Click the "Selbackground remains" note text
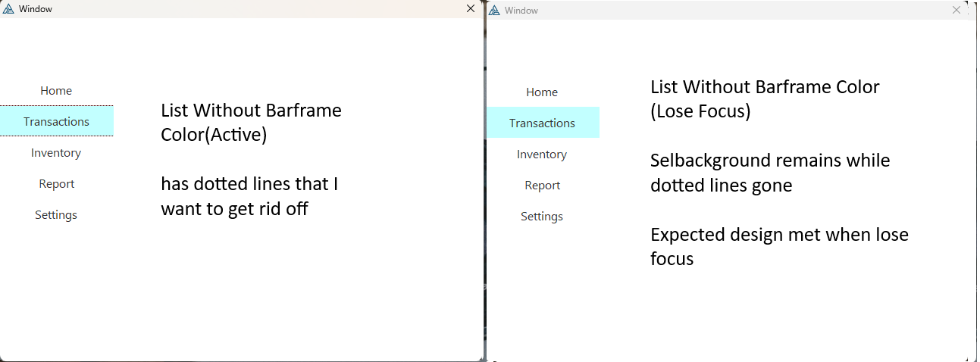980x362 pixels. [769, 173]
